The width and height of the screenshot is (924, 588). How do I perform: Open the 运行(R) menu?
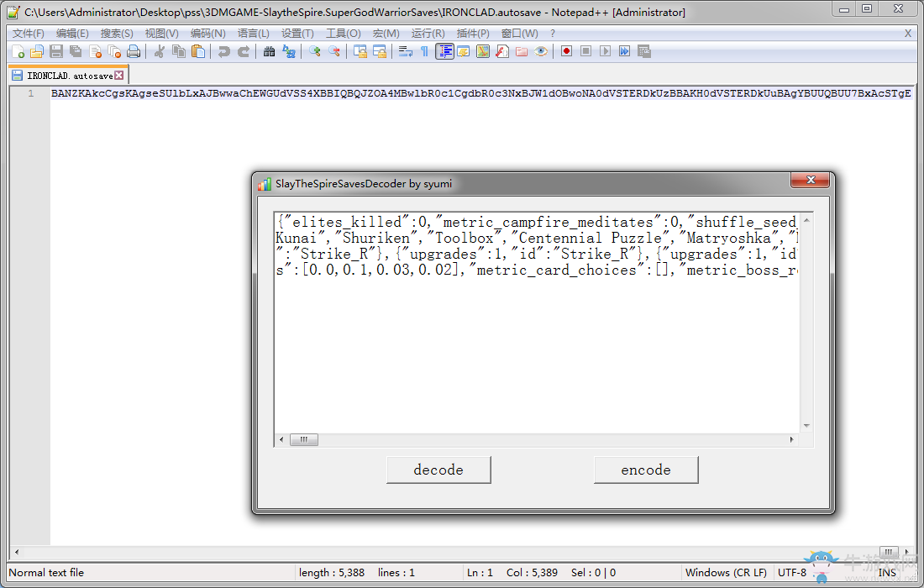click(x=428, y=34)
